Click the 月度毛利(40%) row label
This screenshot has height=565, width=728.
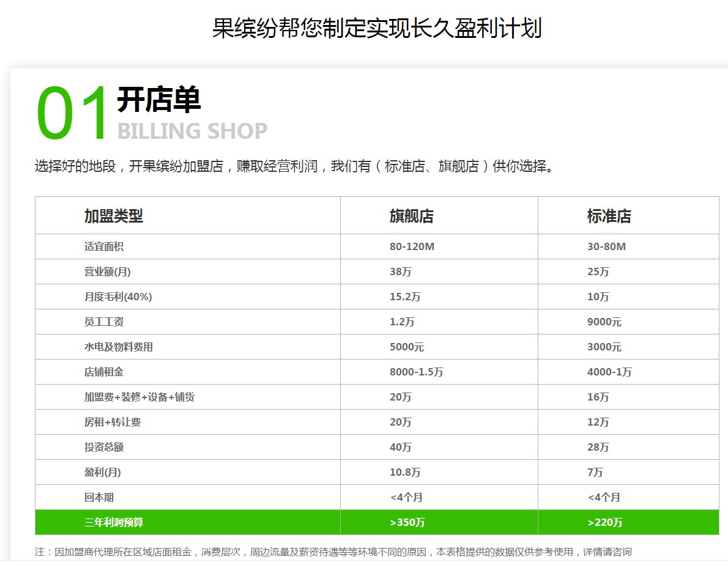pyautogui.click(x=119, y=297)
